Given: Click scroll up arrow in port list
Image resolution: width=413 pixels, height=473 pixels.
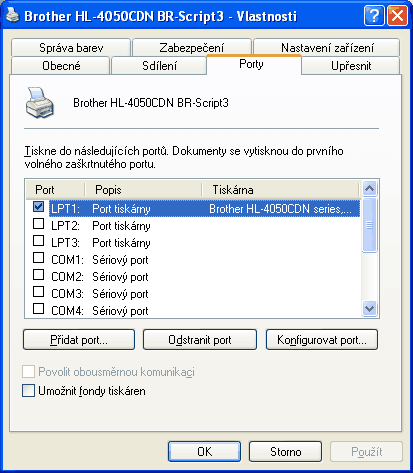Looking at the screenshot, I should [369, 189].
